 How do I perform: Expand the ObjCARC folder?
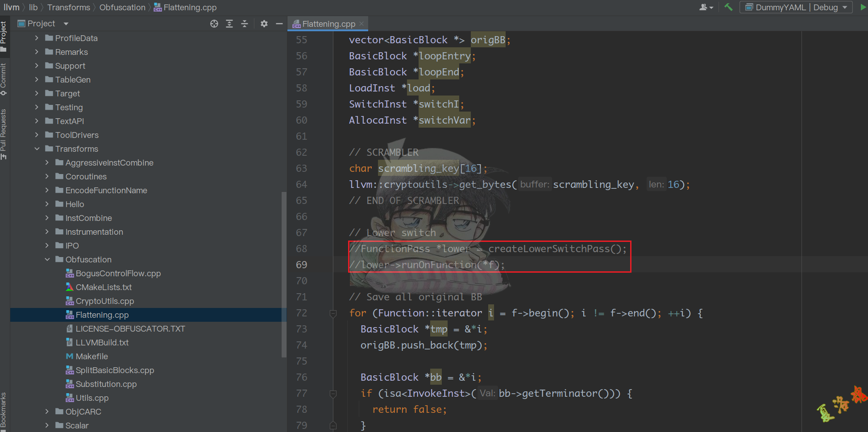[x=47, y=411]
